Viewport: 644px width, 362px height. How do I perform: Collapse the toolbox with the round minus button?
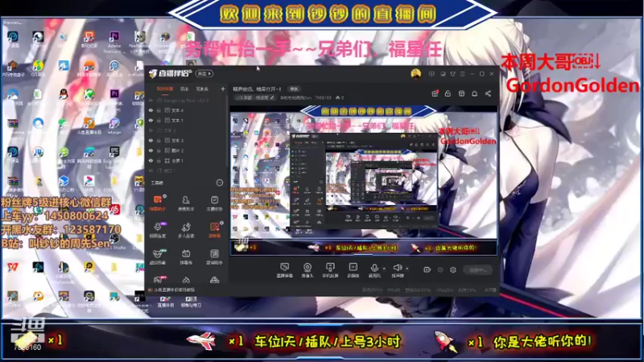[x=220, y=183]
